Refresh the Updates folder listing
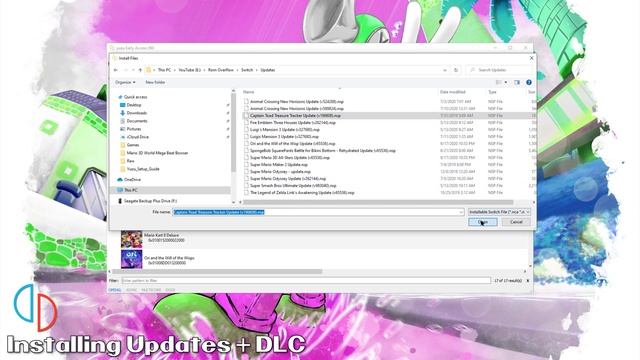Image resolution: width=640 pixels, height=360 pixels. [x=456, y=70]
